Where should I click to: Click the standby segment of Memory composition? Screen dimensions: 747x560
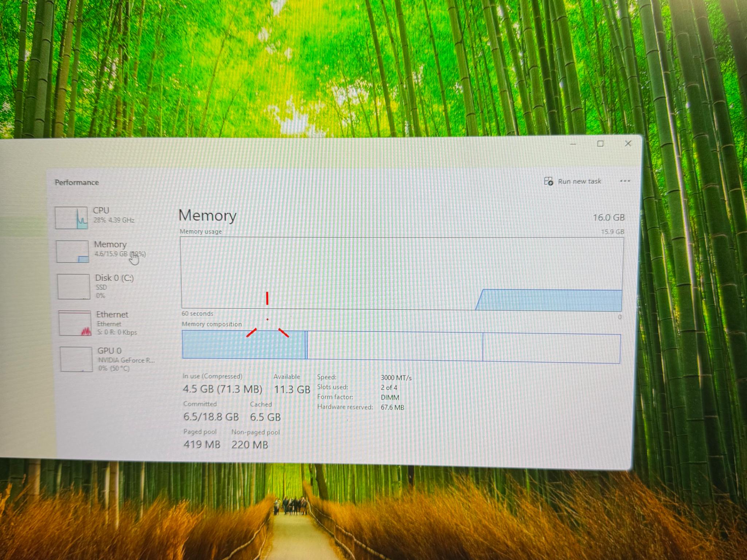point(395,346)
